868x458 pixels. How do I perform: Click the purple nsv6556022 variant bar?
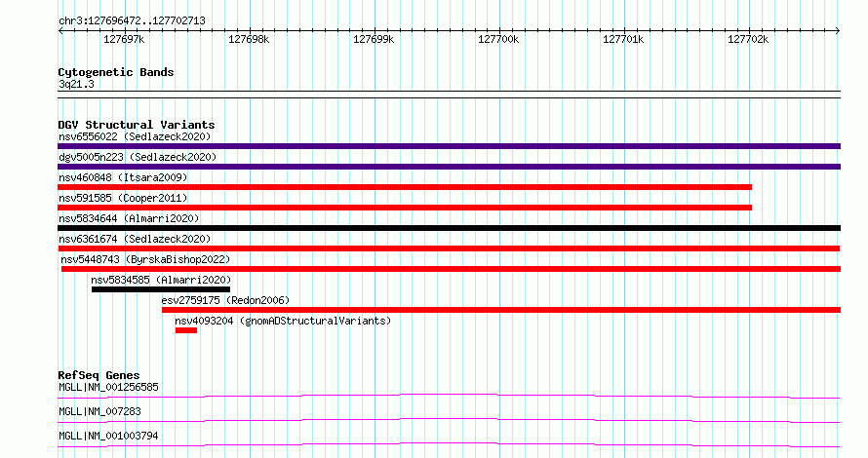pyautogui.click(x=449, y=146)
